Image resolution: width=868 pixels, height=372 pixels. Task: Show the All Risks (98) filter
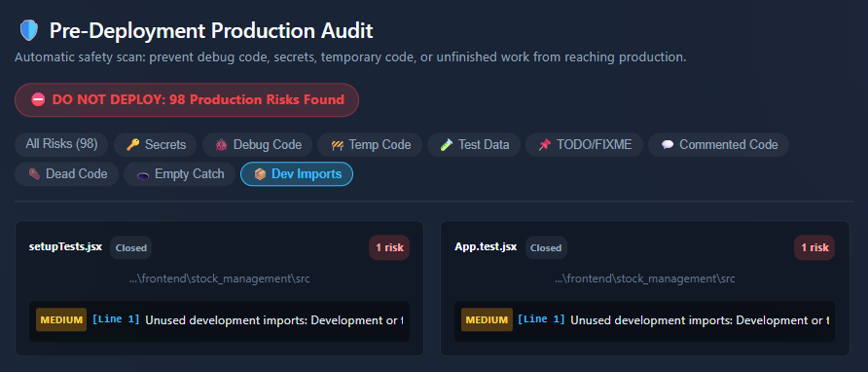point(61,145)
